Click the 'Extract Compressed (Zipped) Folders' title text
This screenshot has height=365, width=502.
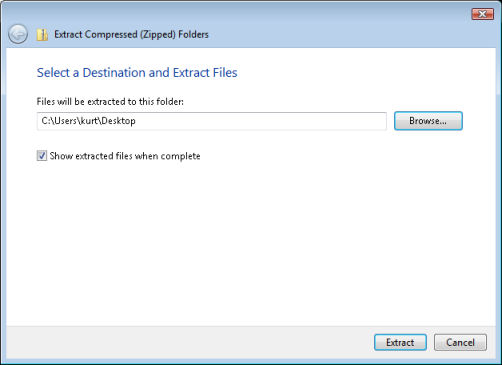[131, 34]
